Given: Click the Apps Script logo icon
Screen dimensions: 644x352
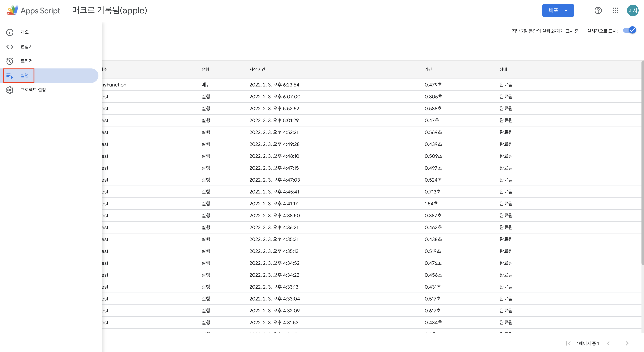Looking at the screenshot, I should (12, 10).
